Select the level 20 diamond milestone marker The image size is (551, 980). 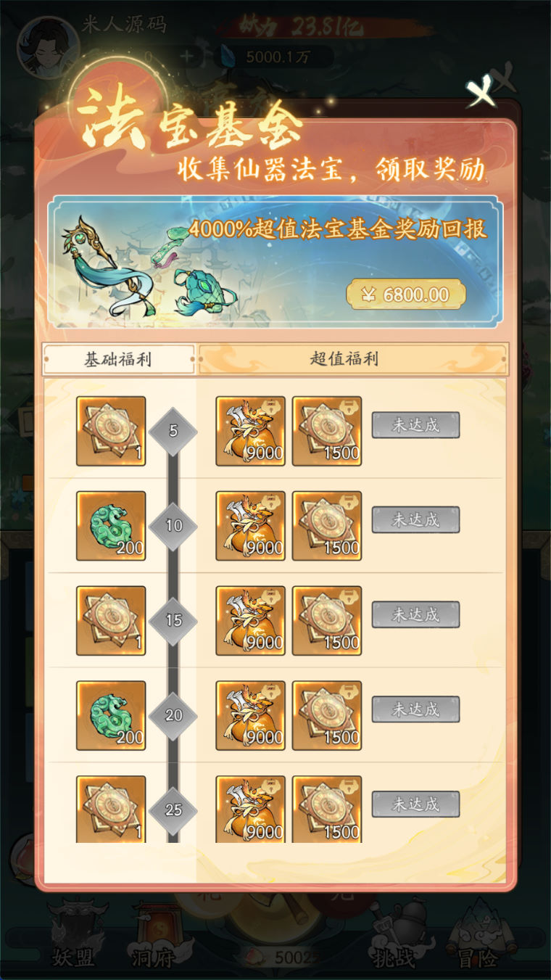173,715
